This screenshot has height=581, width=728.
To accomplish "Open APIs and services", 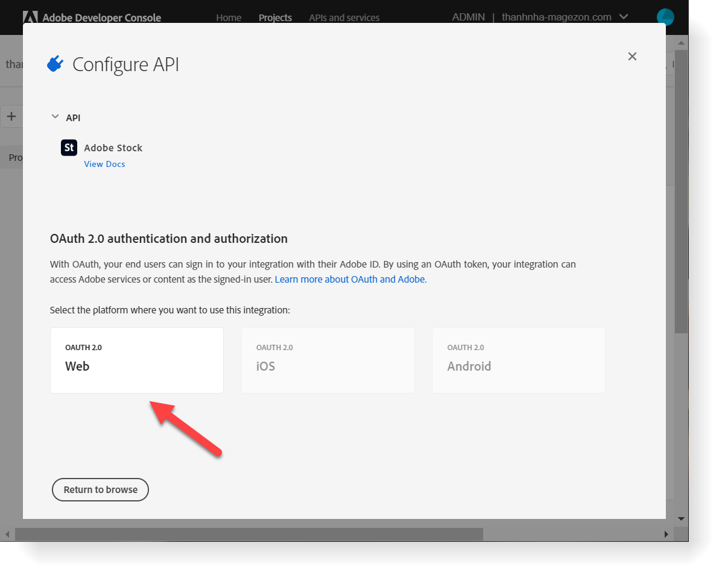I will click(344, 17).
